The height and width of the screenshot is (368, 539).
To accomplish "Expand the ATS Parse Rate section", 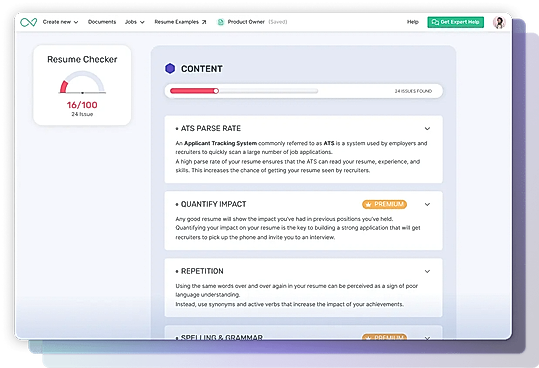I will pos(427,129).
